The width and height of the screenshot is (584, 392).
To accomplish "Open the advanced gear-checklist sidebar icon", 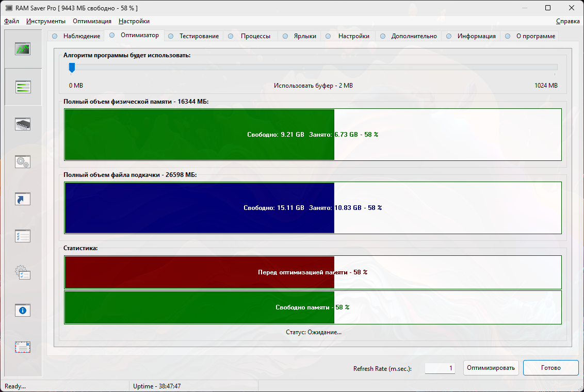I will point(23,273).
